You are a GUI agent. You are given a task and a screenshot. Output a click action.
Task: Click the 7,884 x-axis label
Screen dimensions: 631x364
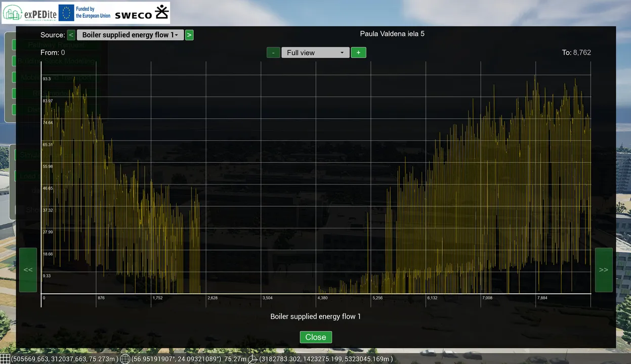click(542, 298)
